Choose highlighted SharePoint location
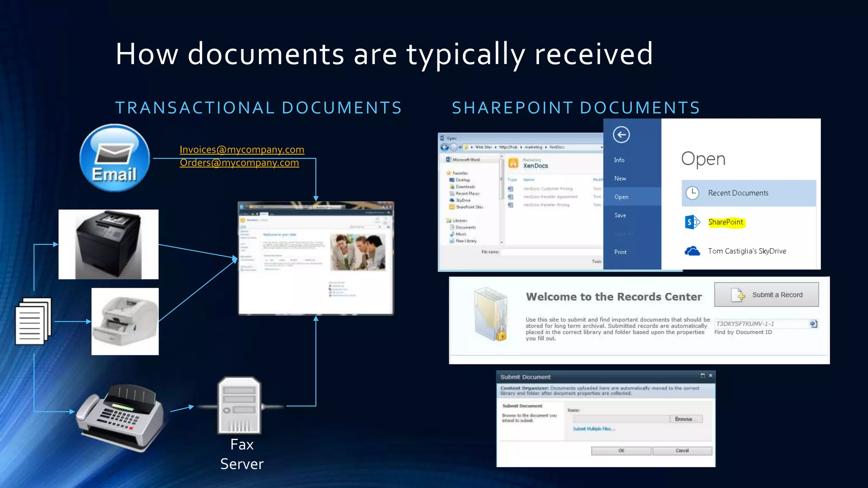 coord(726,222)
